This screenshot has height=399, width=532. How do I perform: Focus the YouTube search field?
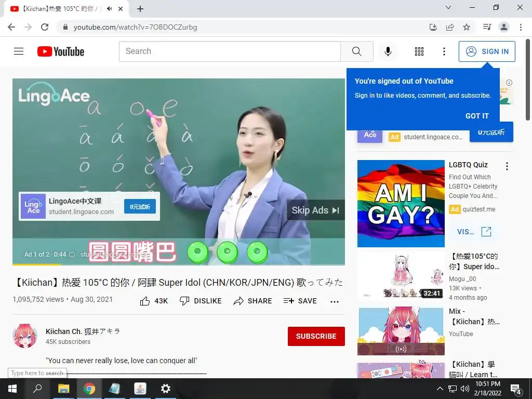point(230,51)
